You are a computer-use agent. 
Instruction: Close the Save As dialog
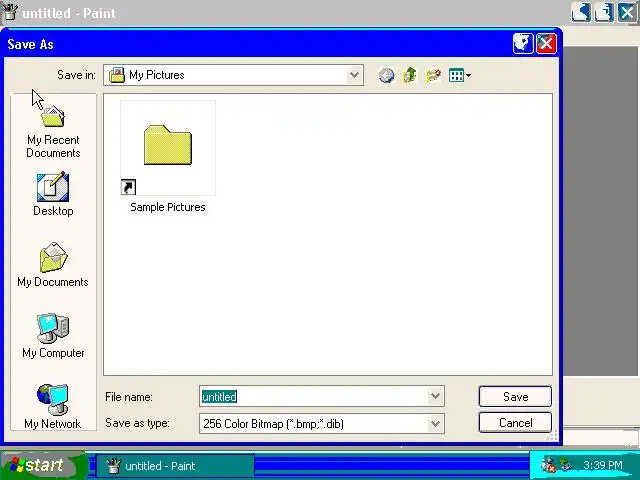coord(546,43)
